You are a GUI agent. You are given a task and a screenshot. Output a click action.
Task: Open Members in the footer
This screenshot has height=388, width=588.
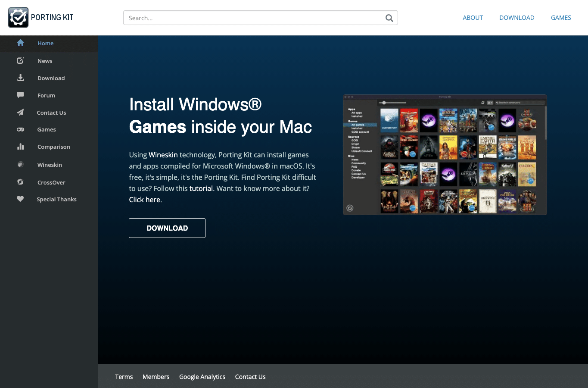[156, 377]
